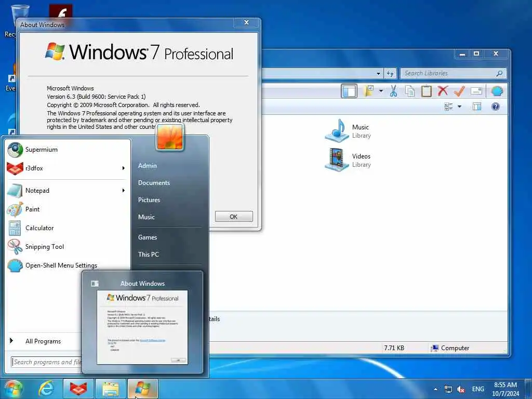532x399 pixels.
Task: Expand All Programs in start menu
Action: 43,341
